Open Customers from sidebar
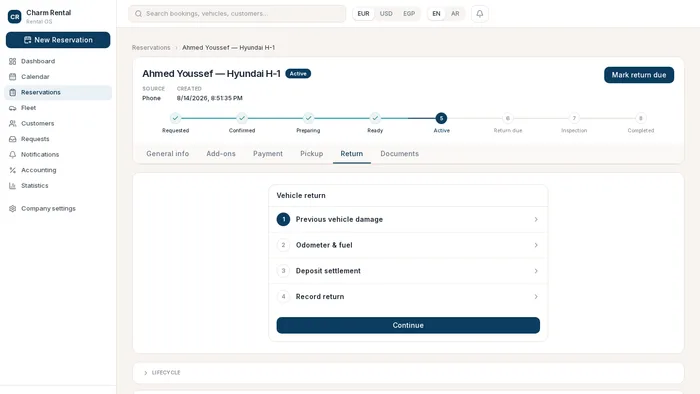This screenshot has width=700, height=394. click(58, 124)
